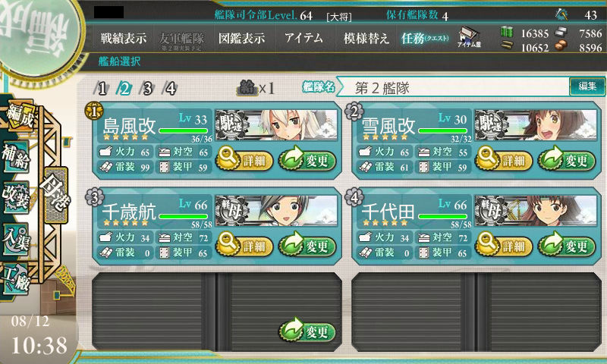Open the 改装 remodel sidebar icon
Viewport: 607px width, 364px height.
(15, 197)
